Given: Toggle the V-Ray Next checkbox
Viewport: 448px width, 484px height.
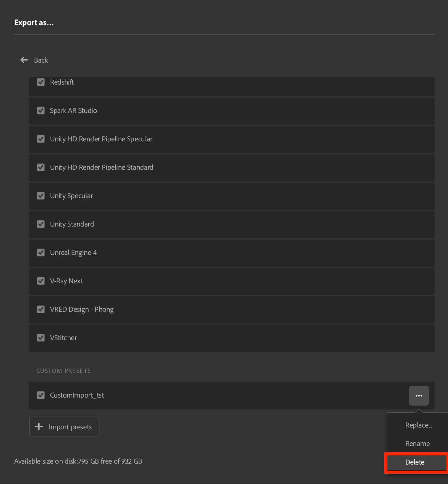Looking at the screenshot, I should 41,281.
